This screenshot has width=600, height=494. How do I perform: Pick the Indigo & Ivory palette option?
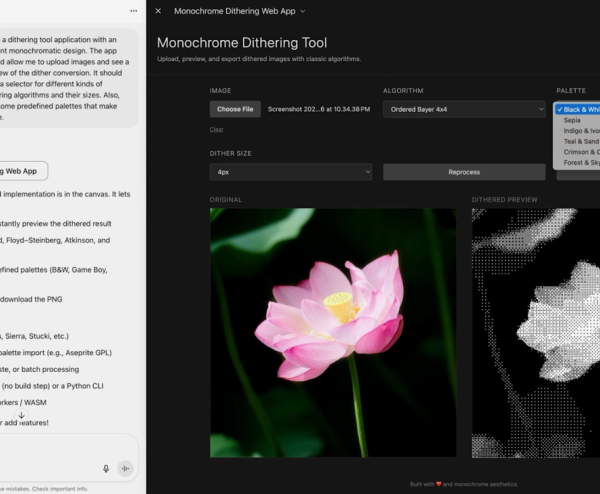tap(580, 131)
